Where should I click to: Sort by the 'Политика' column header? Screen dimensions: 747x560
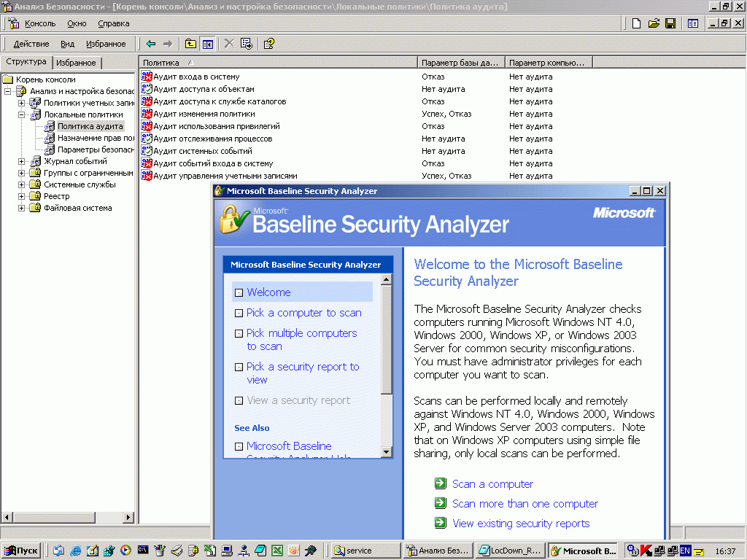coord(278,63)
